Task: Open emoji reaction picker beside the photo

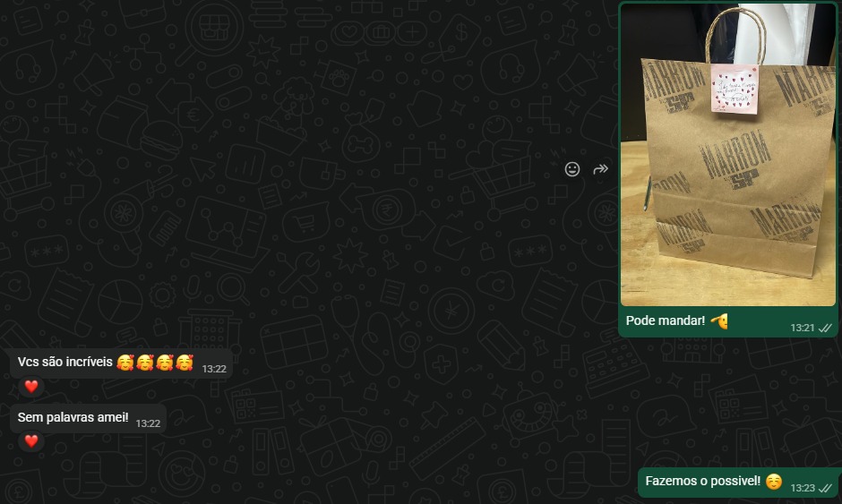Action: (x=572, y=169)
